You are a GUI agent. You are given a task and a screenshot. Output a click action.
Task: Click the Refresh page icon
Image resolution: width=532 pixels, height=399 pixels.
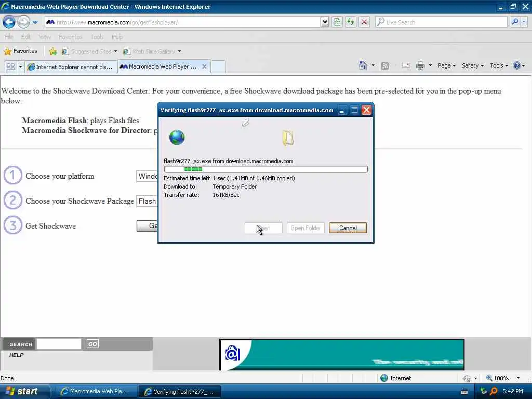click(x=351, y=22)
